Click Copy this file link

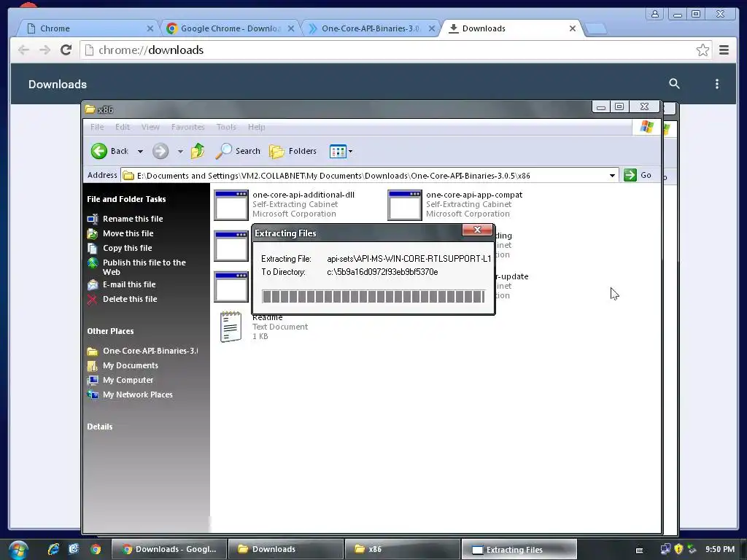coord(128,248)
